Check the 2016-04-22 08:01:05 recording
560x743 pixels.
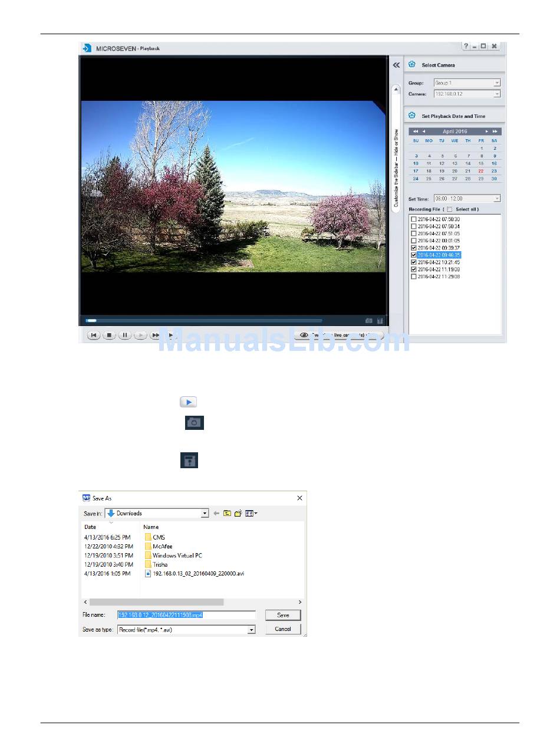pyautogui.click(x=414, y=241)
